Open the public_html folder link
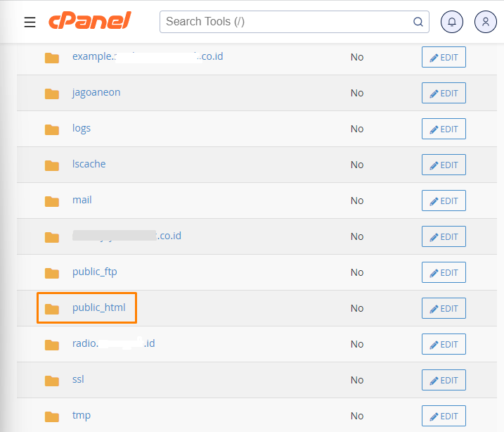504x432 pixels. click(x=98, y=308)
